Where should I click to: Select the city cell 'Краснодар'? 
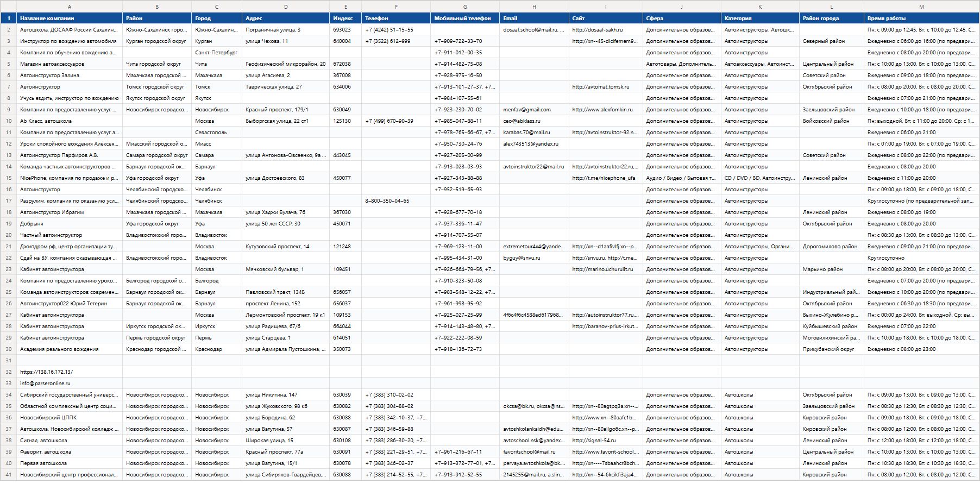tap(217, 349)
